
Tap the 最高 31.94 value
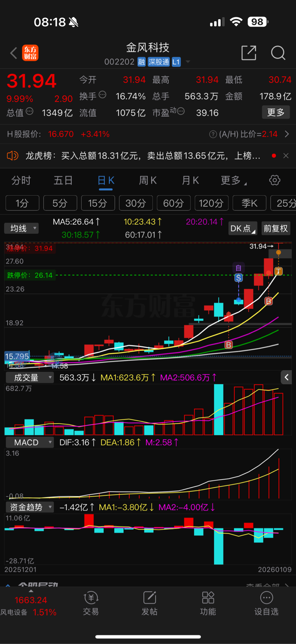pos(207,80)
